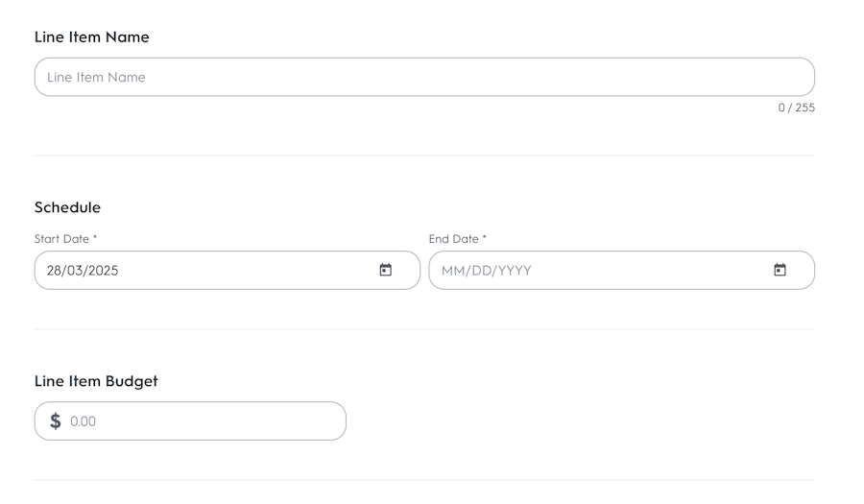Click the required asterisk beside Start Date
864x504 pixels.
[95, 238]
